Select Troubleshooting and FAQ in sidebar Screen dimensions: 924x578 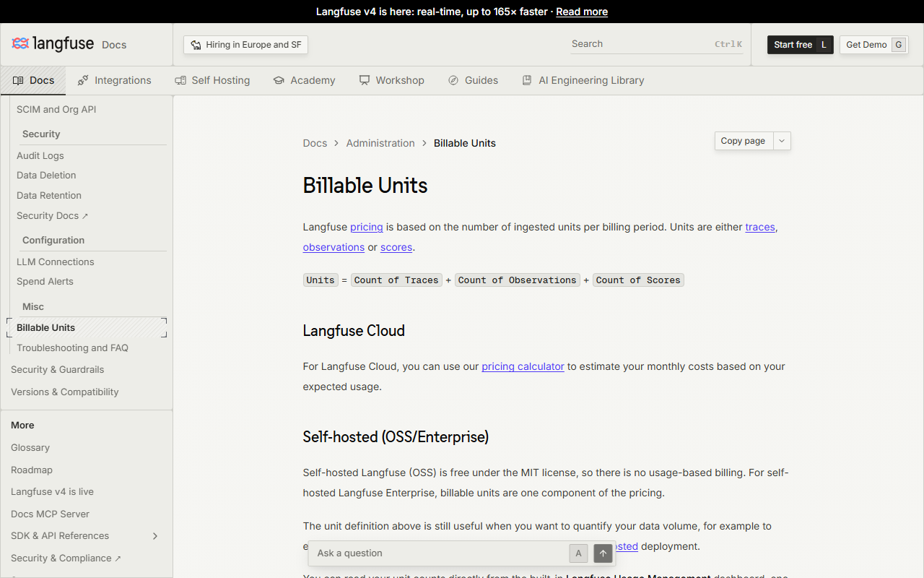72,348
